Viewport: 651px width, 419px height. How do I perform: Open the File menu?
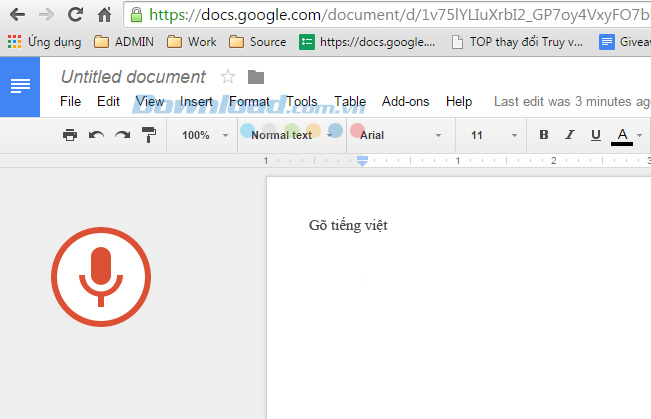(x=70, y=101)
